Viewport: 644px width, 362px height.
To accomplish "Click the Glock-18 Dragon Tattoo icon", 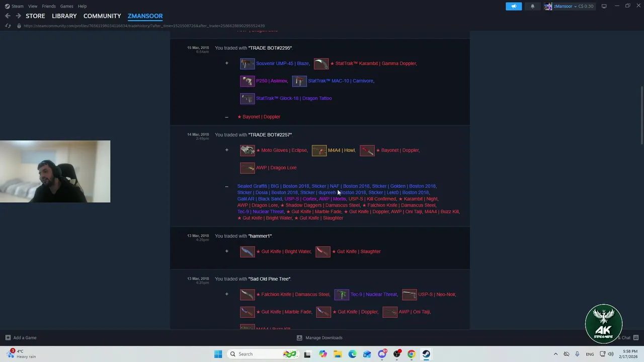I will tap(247, 98).
